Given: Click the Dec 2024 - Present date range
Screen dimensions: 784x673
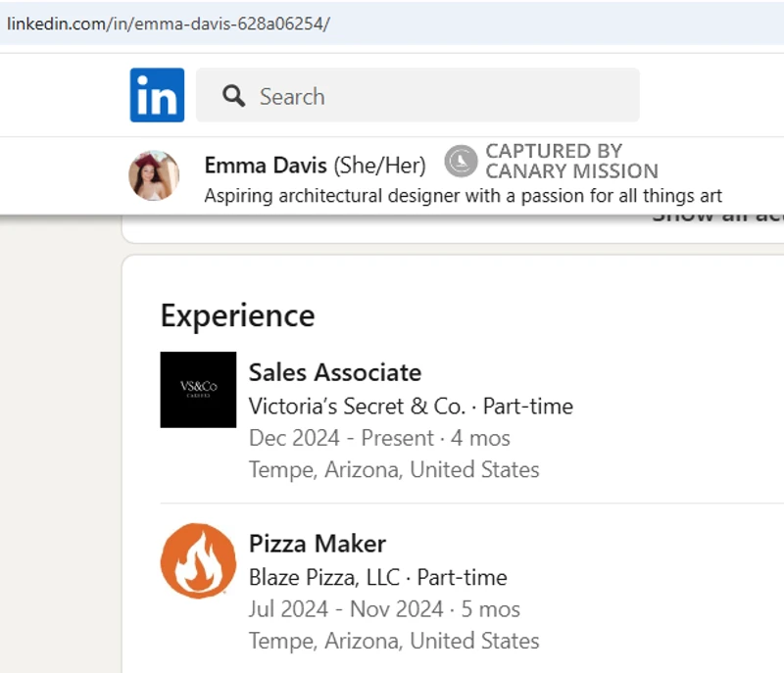Looking at the screenshot, I should [x=341, y=438].
